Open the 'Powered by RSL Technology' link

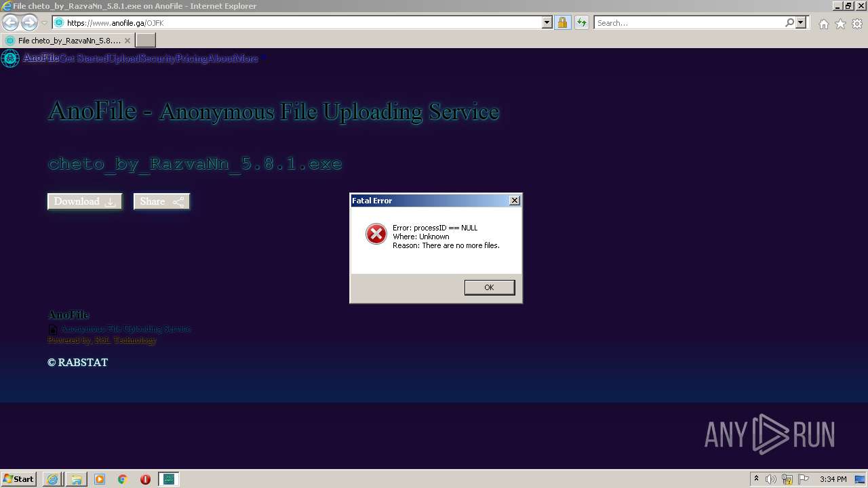click(102, 340)
